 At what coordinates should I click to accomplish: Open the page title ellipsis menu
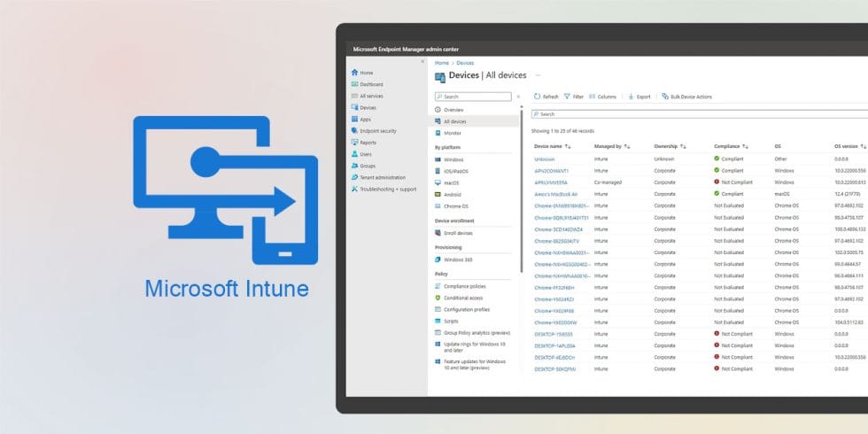point(538,74)
